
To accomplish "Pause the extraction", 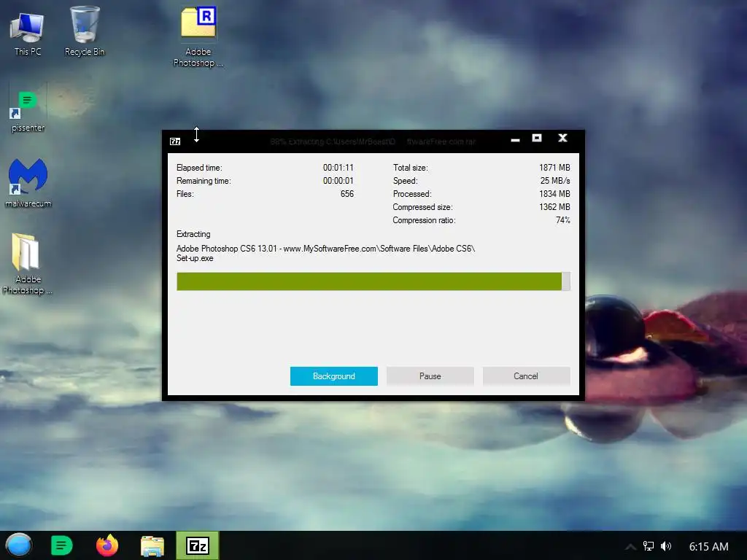I will (x=430, y=376).
